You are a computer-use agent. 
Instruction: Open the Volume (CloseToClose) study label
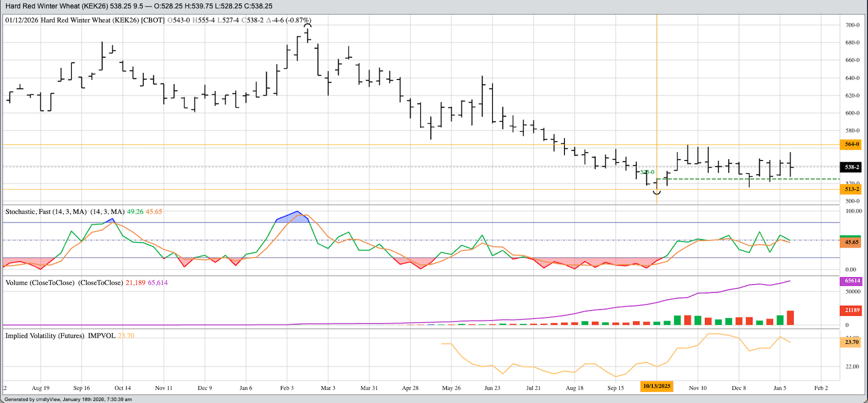pyautogui.click(x=40, y=283)
